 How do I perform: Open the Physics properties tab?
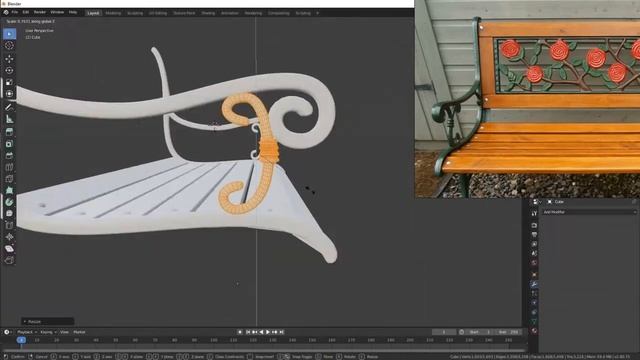click(x=534, y=303)
